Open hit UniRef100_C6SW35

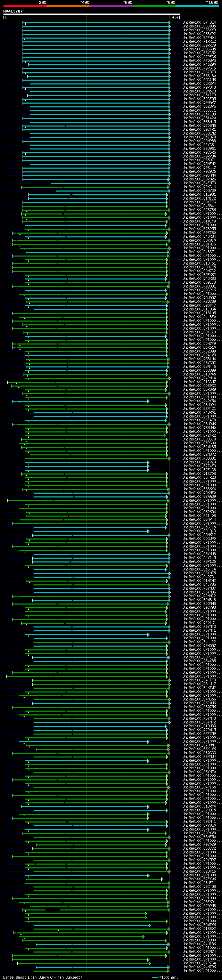point(199,26)
